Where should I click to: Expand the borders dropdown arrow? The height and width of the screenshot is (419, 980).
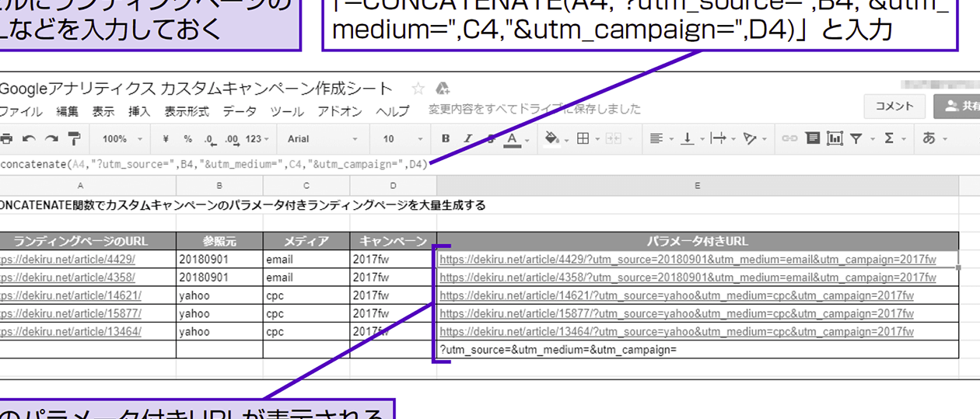click(x=597, y=140)
